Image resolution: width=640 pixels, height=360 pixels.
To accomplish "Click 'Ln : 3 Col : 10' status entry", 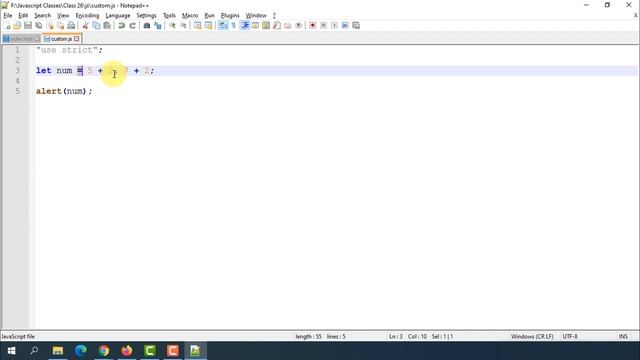I will [407, 336].
